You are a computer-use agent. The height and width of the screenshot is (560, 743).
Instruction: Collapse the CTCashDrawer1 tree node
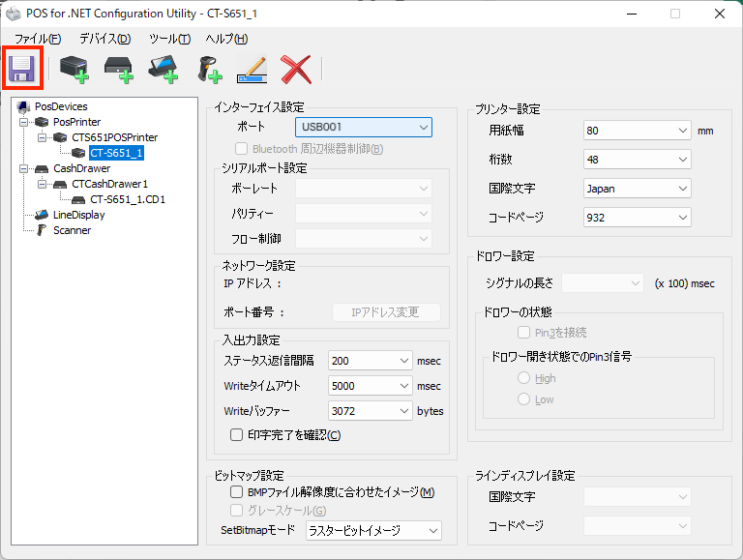pos(44,184)
